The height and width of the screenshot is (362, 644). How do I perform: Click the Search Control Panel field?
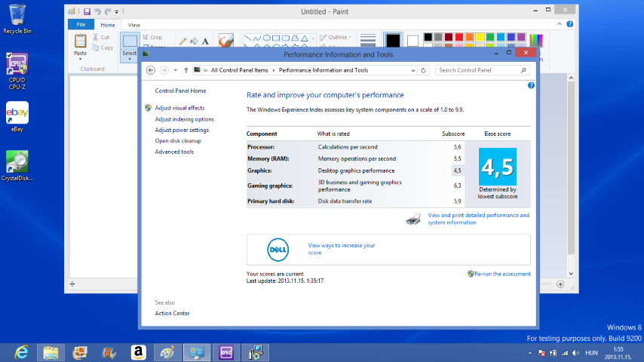pos(480,70)
